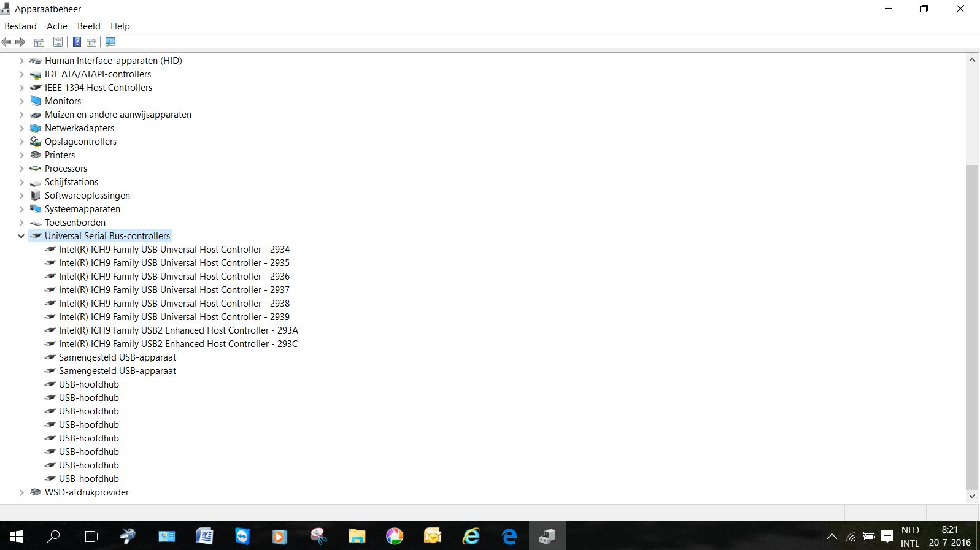The width and height of the screenshot is (980, 550).
Task: Expand the Monitors category arrow
Action: [21, 101]
